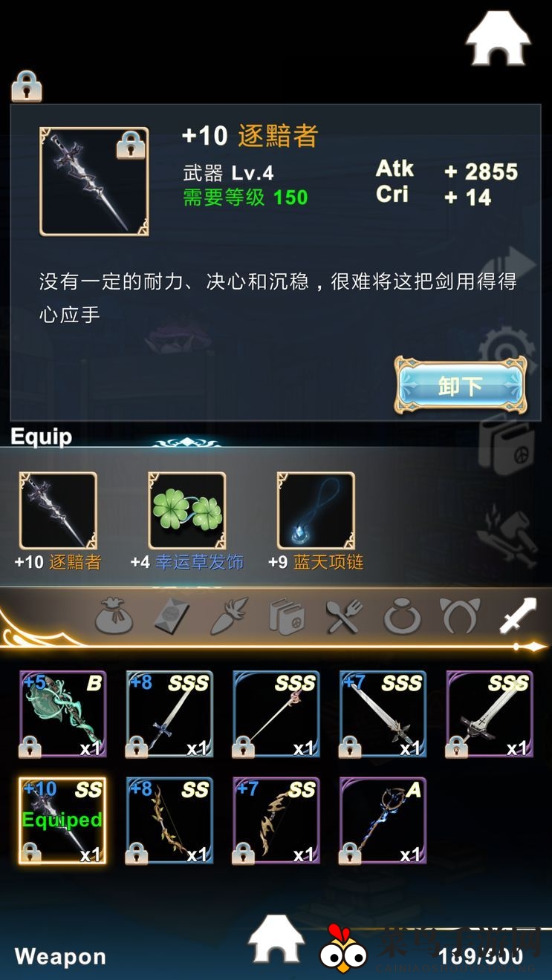Open the cat ears headwear category

click(459, 615)
